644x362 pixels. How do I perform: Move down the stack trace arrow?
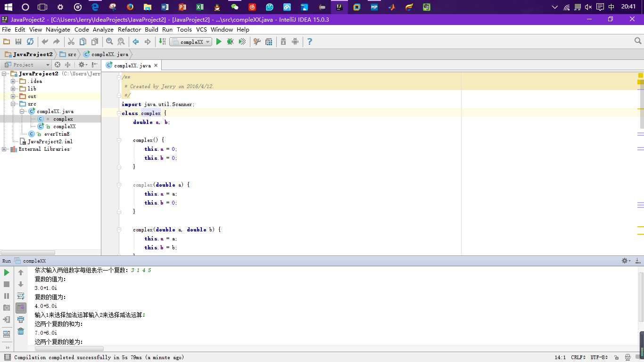(x=21, y=284)
